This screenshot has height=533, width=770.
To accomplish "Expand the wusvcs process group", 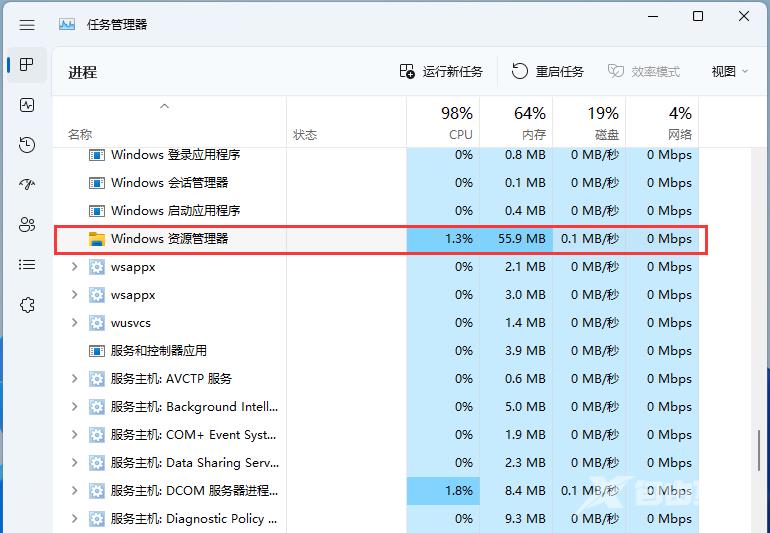I will [x=75, y=323].
